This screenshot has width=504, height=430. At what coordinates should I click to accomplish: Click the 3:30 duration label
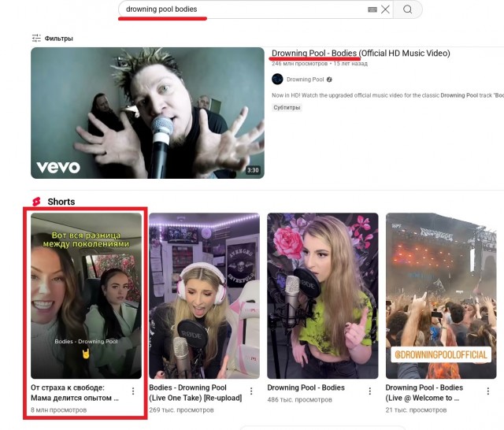click(x=253, y=170)
